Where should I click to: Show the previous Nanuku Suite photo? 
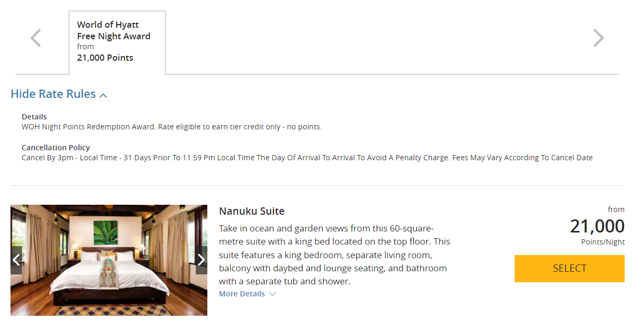click(16, 259)
